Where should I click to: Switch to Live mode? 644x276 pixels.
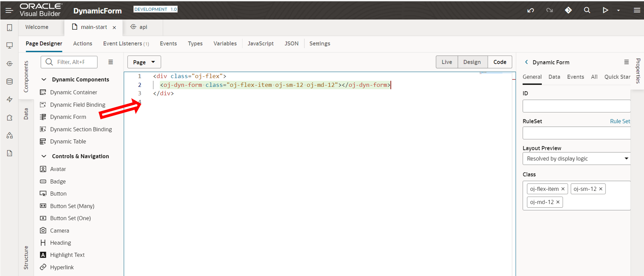pyautogui.click(x=446, y=62)
